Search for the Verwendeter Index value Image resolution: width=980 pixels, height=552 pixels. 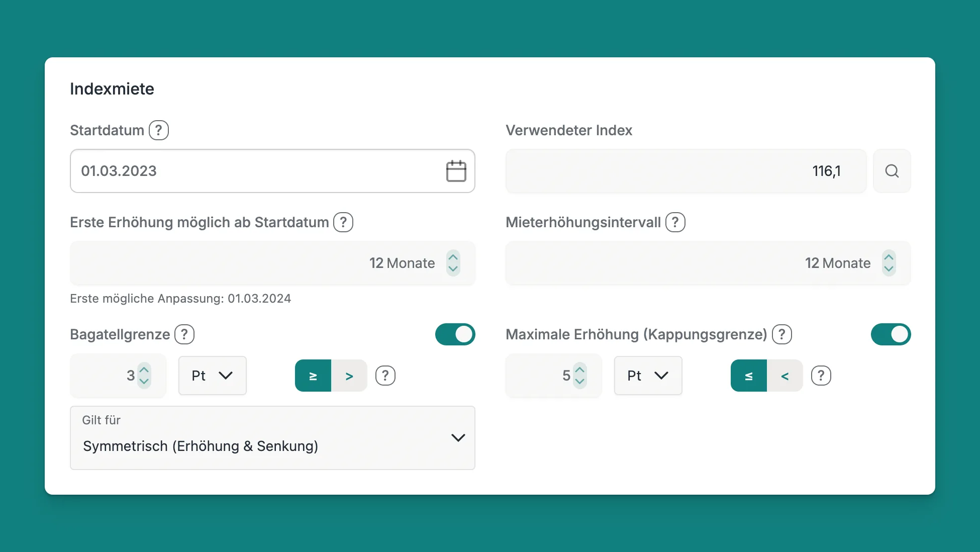[x=892, y=171]
